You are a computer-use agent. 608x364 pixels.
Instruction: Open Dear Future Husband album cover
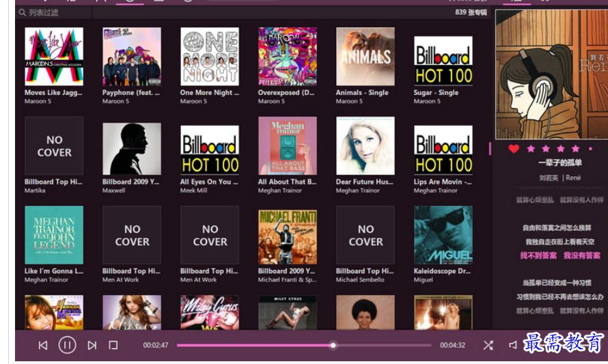(365, 145)
